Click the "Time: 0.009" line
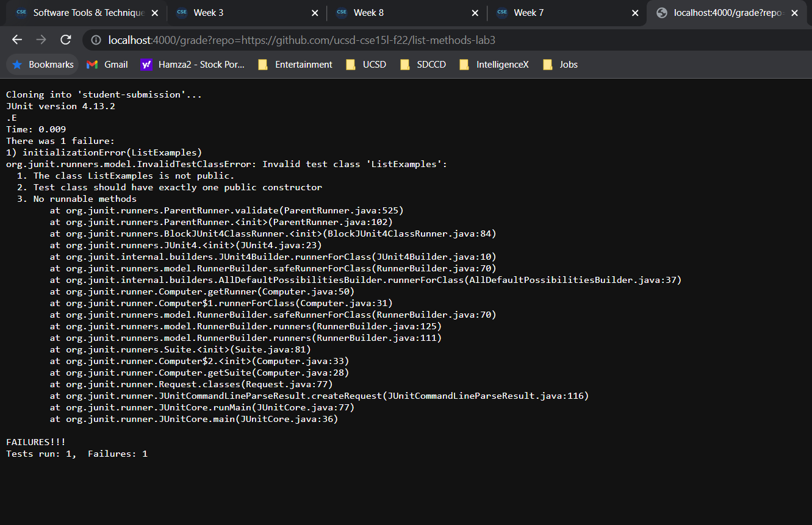This screenshot has height=525, width=812. pyautogui.click(x=36, y=129)
